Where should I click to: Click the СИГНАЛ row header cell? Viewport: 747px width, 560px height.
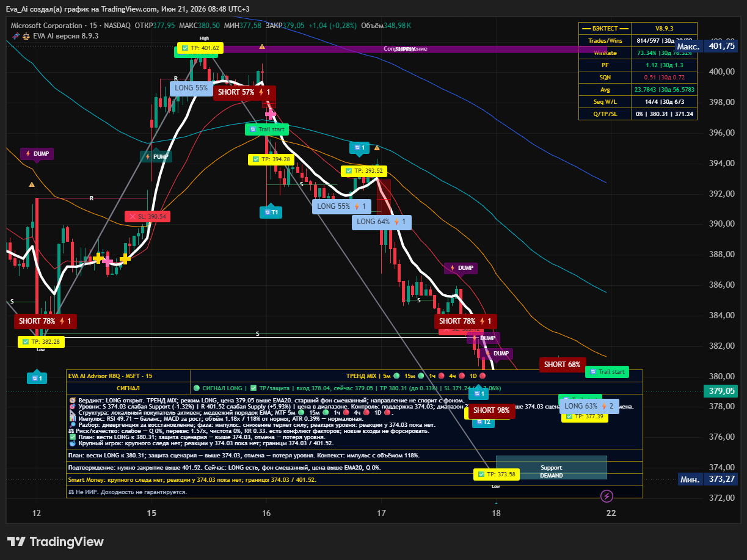128,388
